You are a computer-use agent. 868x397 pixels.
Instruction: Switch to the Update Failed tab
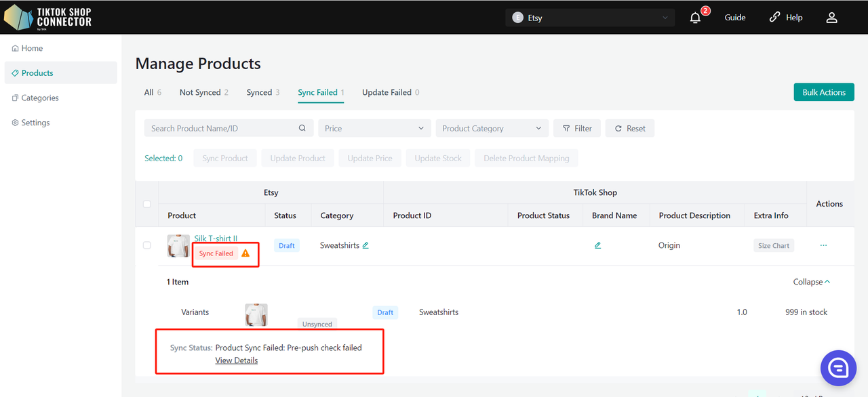point(391,92)
